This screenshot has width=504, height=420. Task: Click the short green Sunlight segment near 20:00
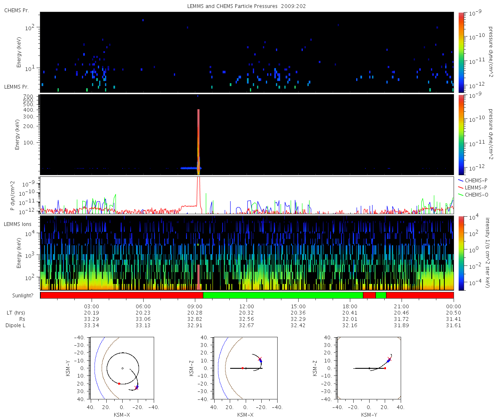tap(381, 295)
